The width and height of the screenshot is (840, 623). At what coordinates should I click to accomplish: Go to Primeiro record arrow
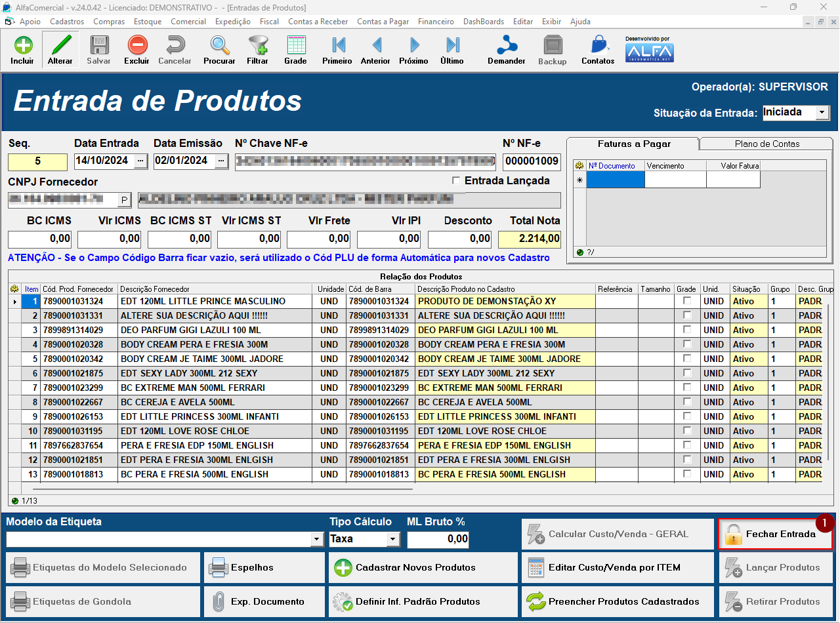tap(337, 50)
